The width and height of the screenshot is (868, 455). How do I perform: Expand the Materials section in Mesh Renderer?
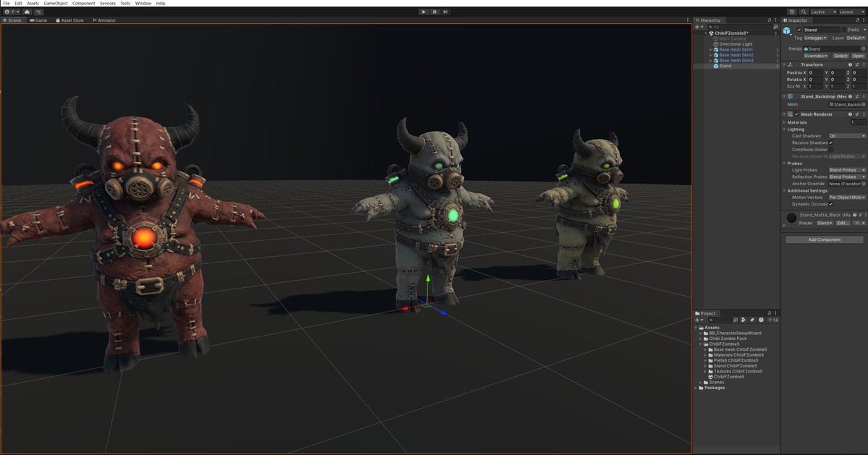[x=784, y=122]
